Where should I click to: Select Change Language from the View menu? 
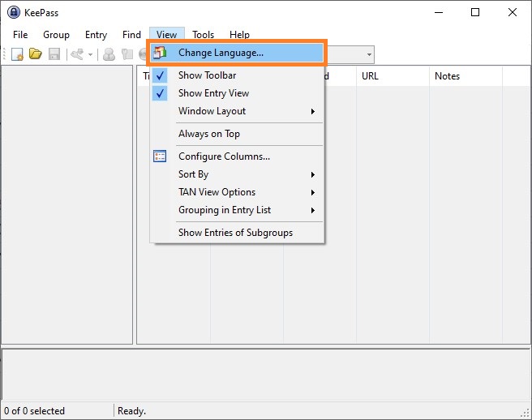click(220, 53)
